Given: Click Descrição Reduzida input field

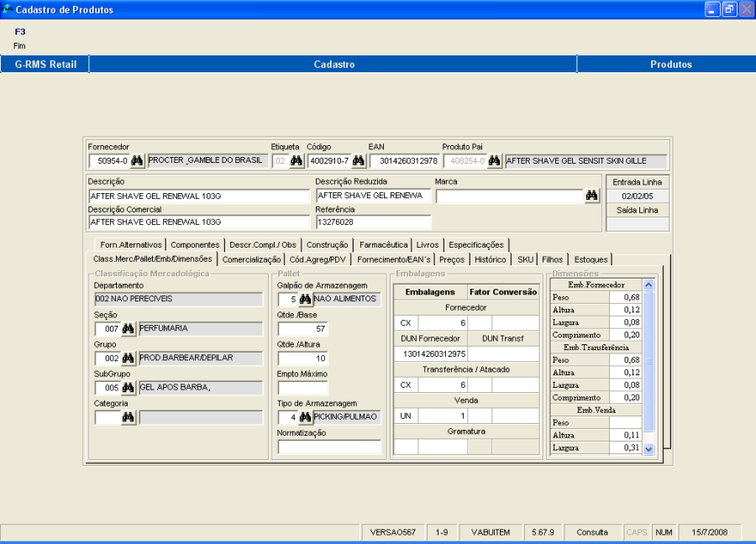Looking at the screenshot, I should 373,196.
